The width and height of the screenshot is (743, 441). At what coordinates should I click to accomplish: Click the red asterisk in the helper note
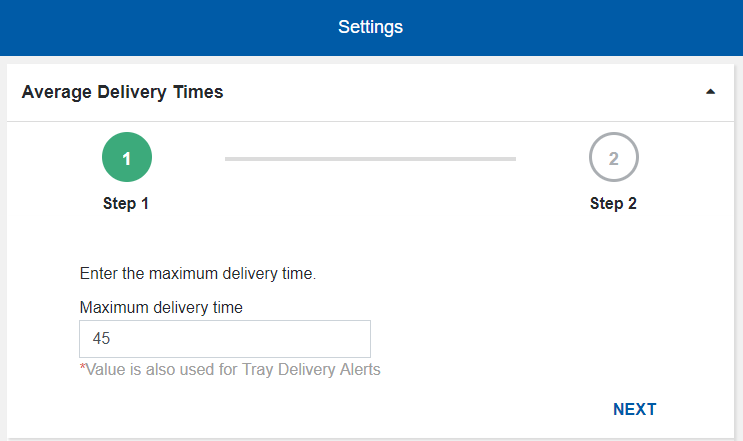(x=82, y=368)
